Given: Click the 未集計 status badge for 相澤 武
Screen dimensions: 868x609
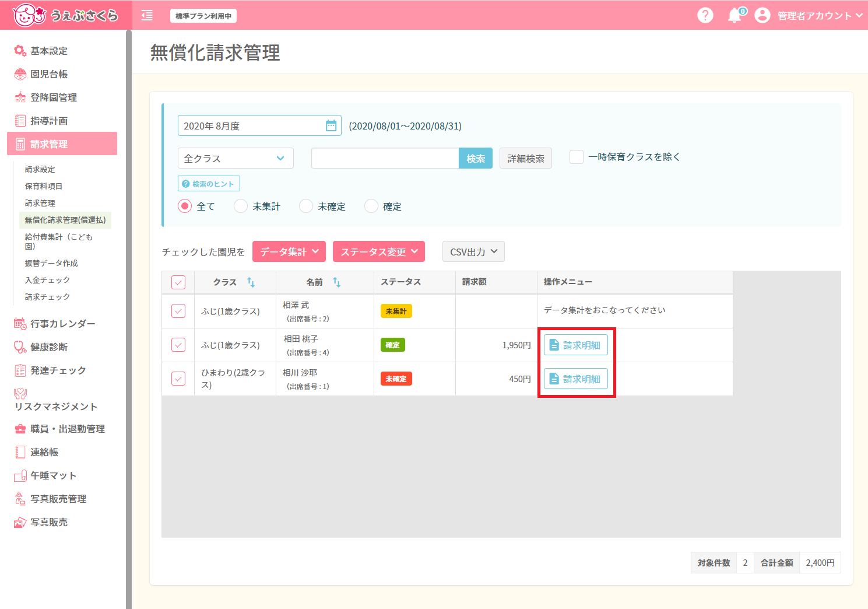Looking at the screenshot, I should pos(396,311).
